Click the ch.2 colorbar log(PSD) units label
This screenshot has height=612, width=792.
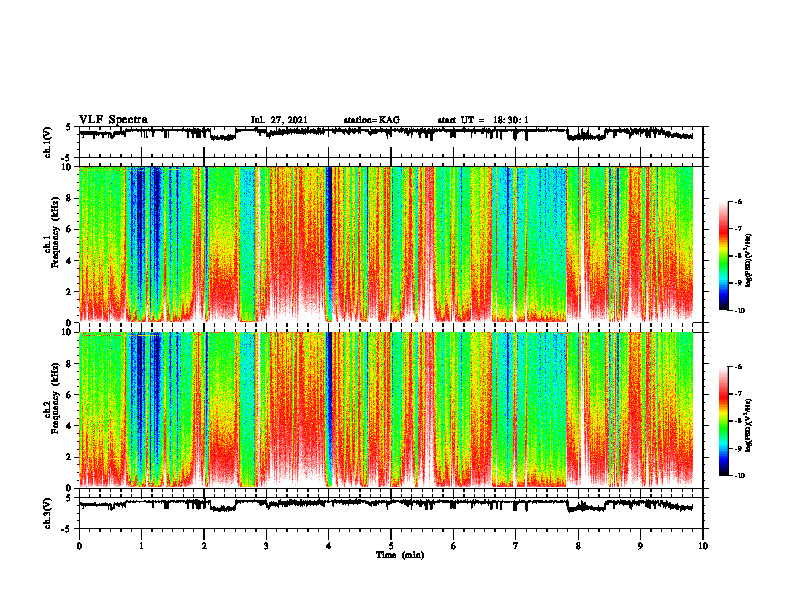tap(749, 425)
